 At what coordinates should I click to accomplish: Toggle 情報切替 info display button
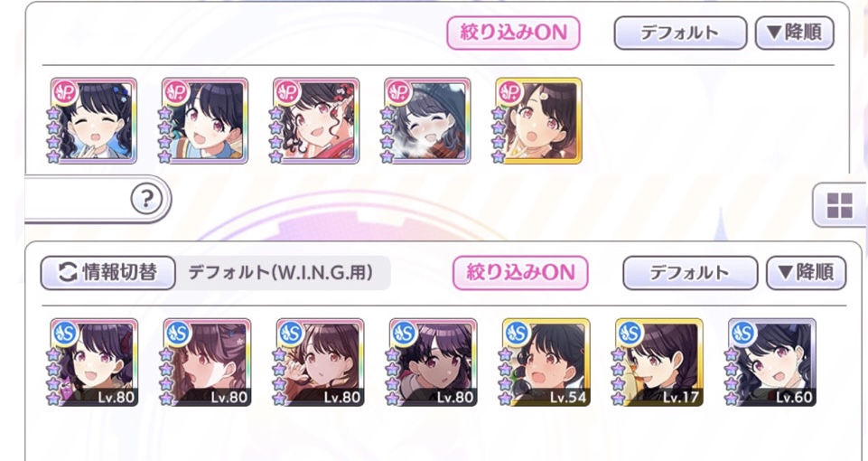(108, 273)
